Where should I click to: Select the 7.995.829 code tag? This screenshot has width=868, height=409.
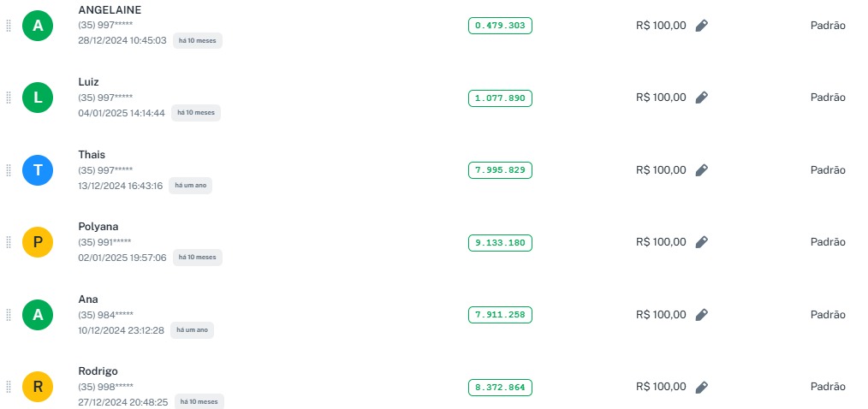[500, 170]
